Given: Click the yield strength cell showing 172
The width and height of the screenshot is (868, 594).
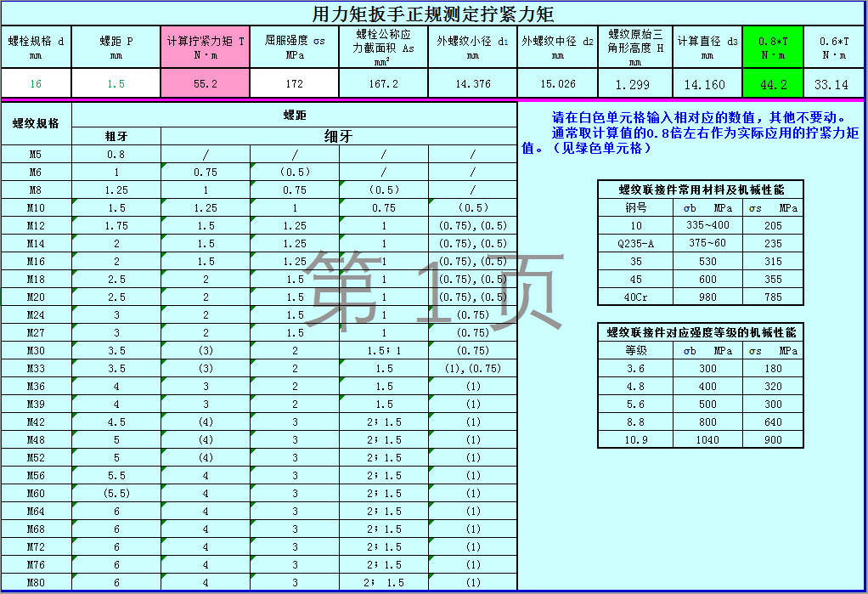Looking at the screenshot, I should 294,84.
